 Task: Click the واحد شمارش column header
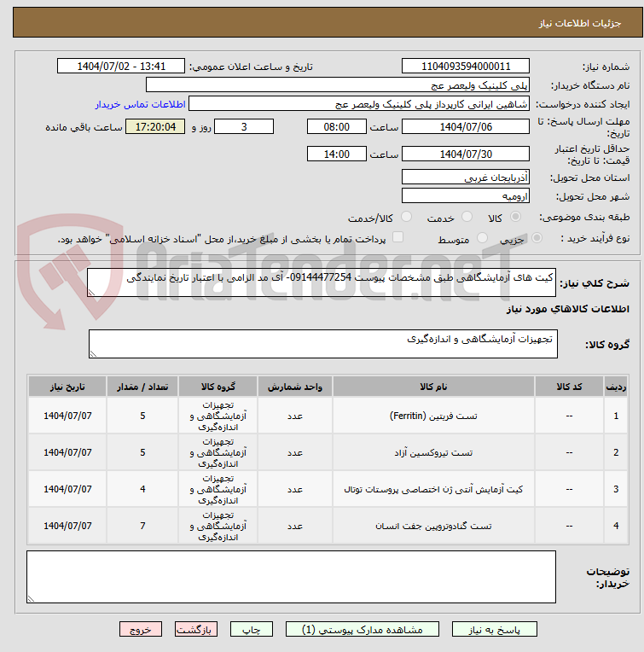294,387
